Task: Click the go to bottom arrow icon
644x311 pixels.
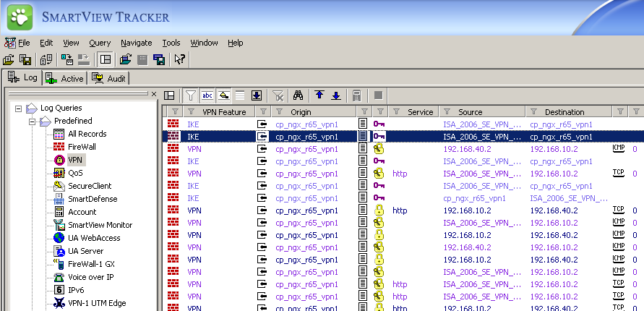Action: (336, 95)
